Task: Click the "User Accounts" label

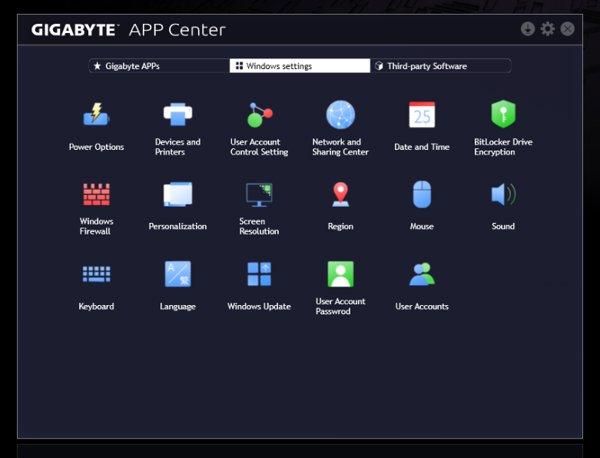Action: point(422,306)
